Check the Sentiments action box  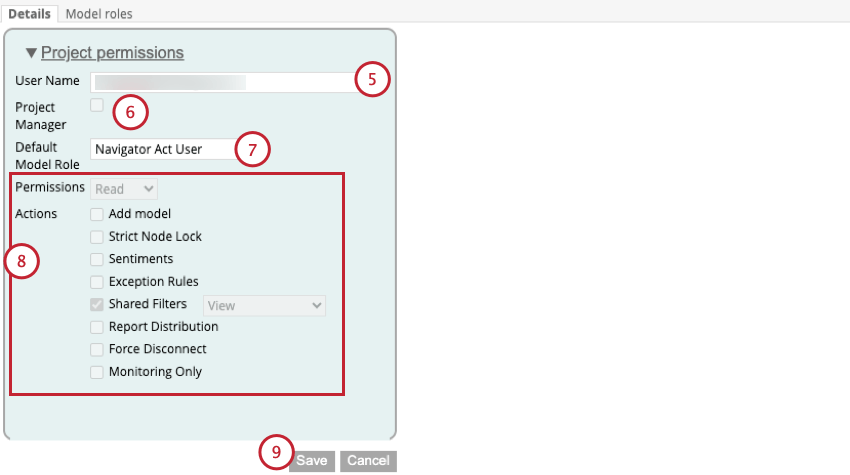pos(96,259)
